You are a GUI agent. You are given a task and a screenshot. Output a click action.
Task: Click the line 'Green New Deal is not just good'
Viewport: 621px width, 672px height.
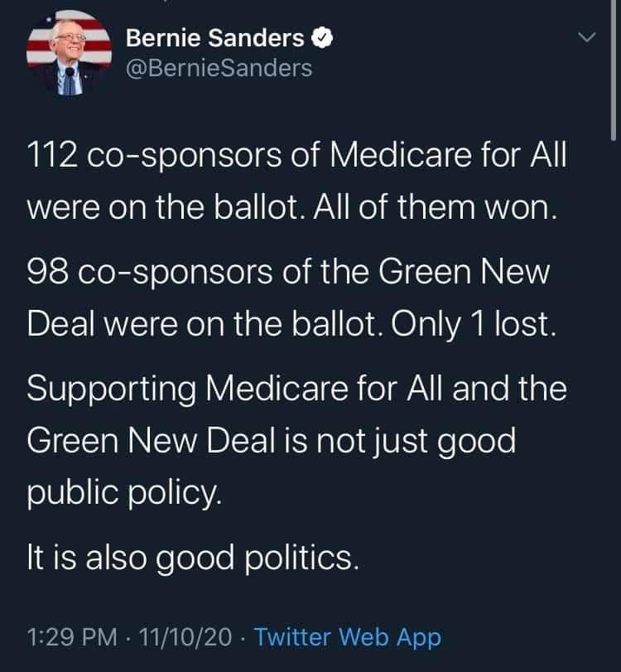coord(272,441)
